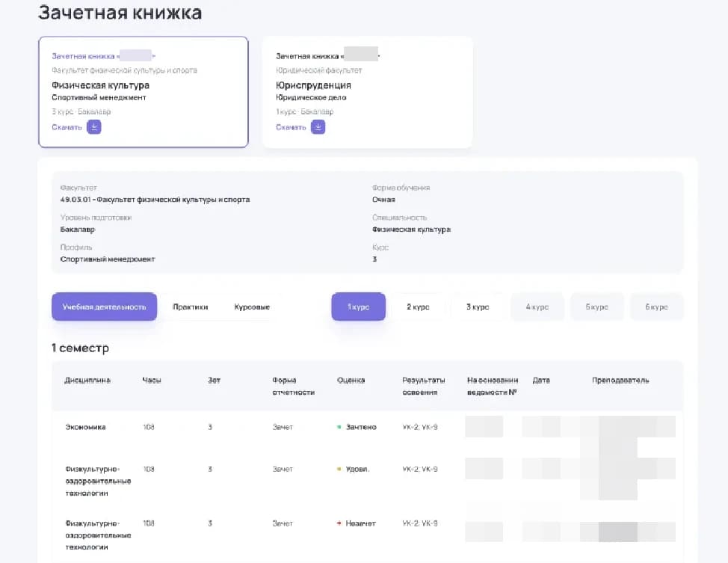Screen dimensions: 728x563
Task: Choose the 5 курс button
Action: (x=596, y=307)
